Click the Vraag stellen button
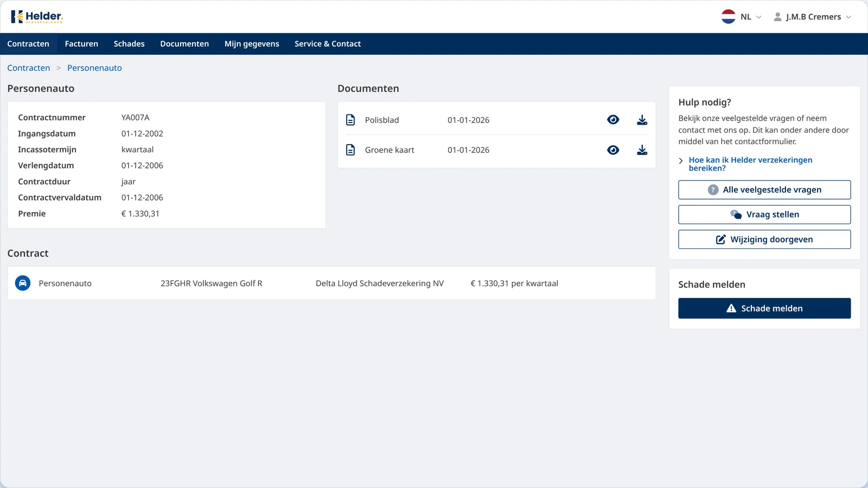 tap(764, 214)
